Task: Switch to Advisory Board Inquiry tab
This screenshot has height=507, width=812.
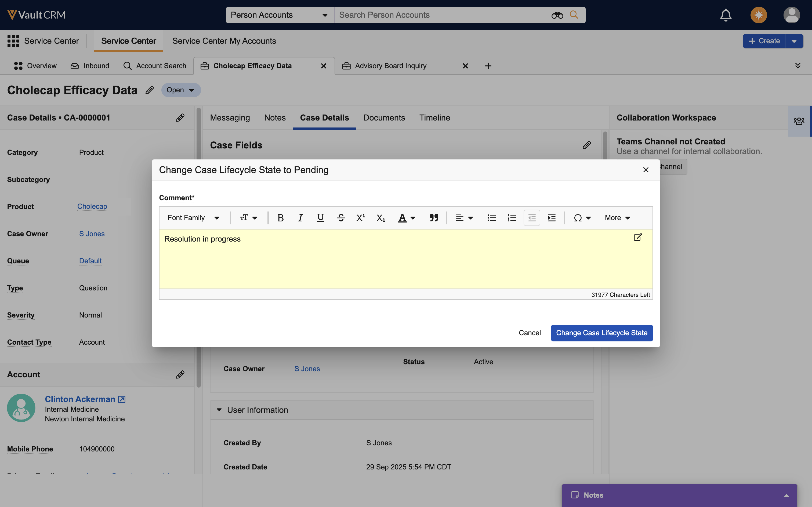Action: tap(390, 66)
